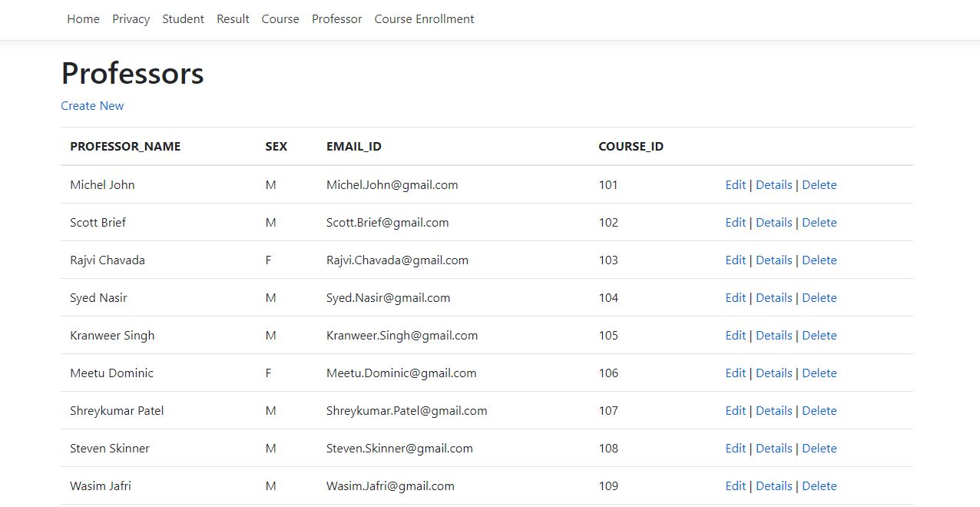This screenshot has width=980, height=507.
Task: Edit the Syed Nasir record
Action: click(735, 297)
